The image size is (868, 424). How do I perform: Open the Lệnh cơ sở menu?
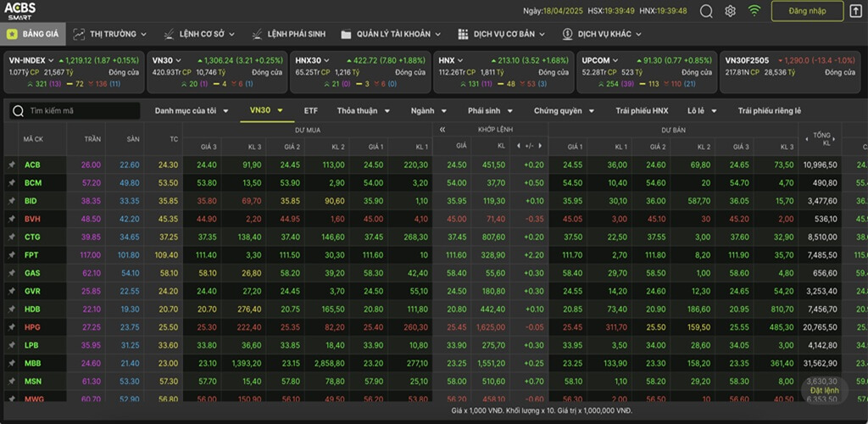click(x=199, y=34)
